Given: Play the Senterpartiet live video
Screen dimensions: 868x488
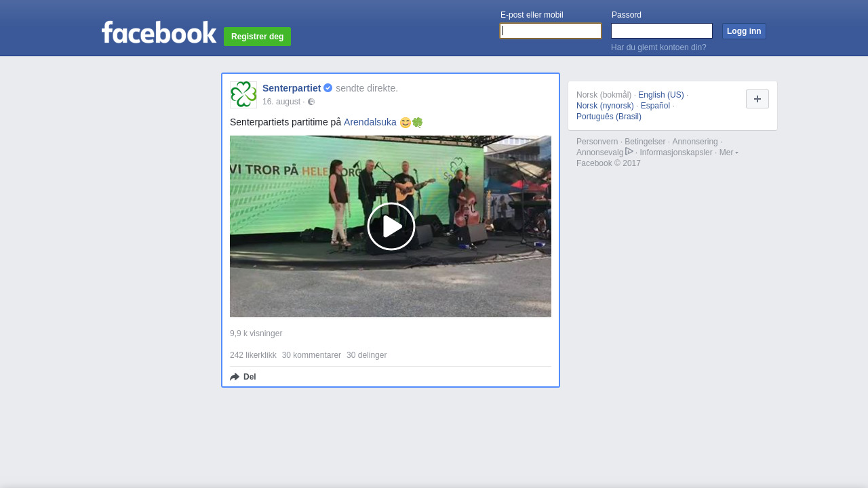Looking at the screenshot, I should click(391, 226).
